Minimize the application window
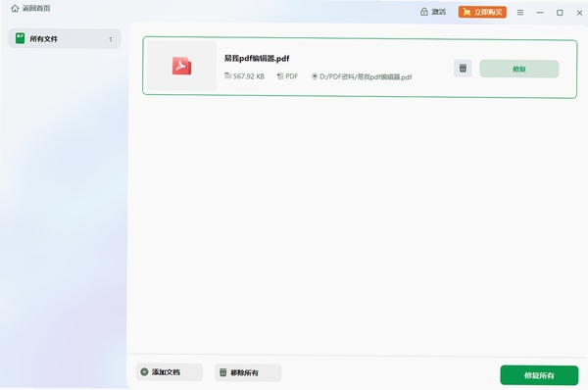 pyautogui.click(x=540, y=13)
